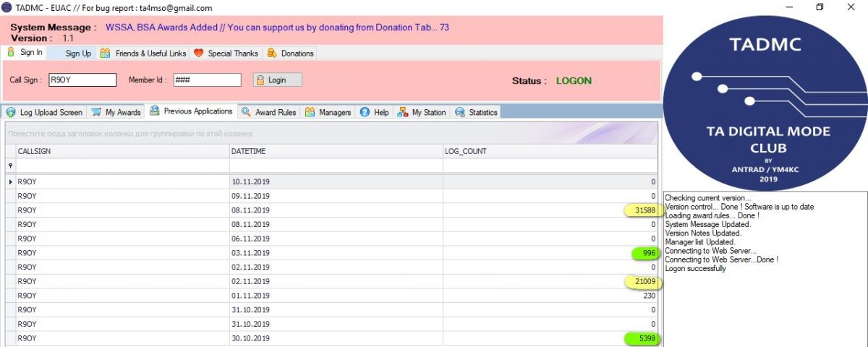Viewport: 868px width, 347px height.
Task: Open Help via question mark icon
Action: tap(365, 112)
